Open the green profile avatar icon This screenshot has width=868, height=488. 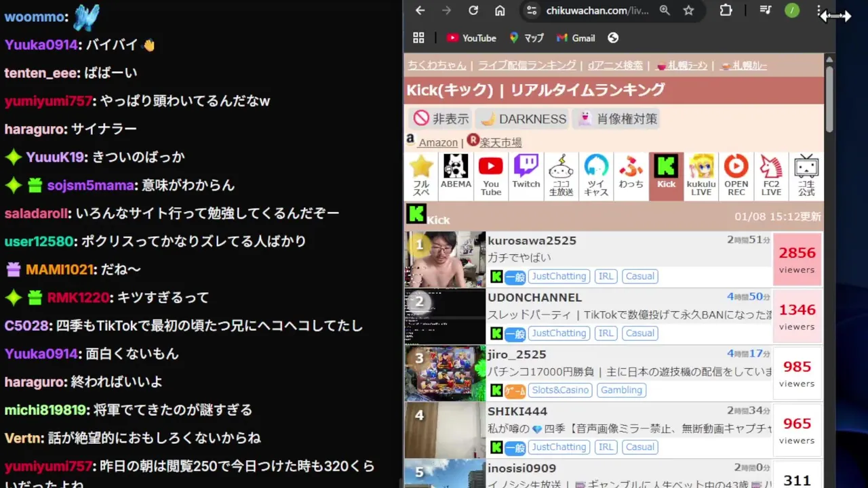click(791, 10)
